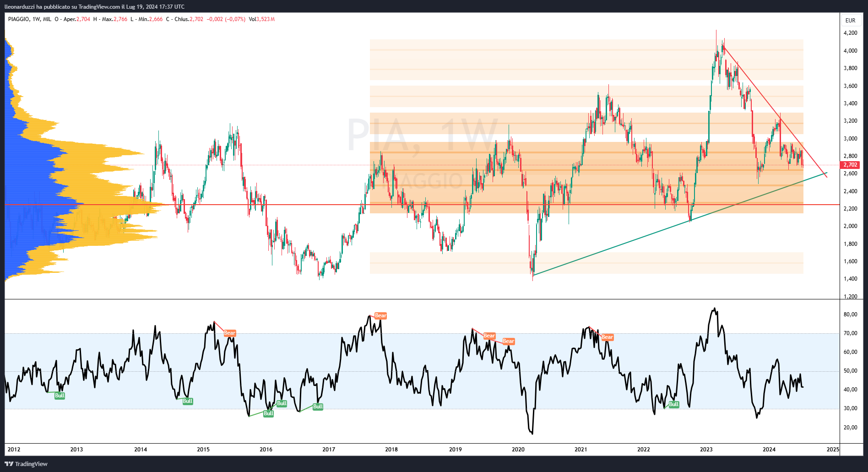Click the 2019 year label on time axis
The image size is (868, 472).
tap(456, 450)
